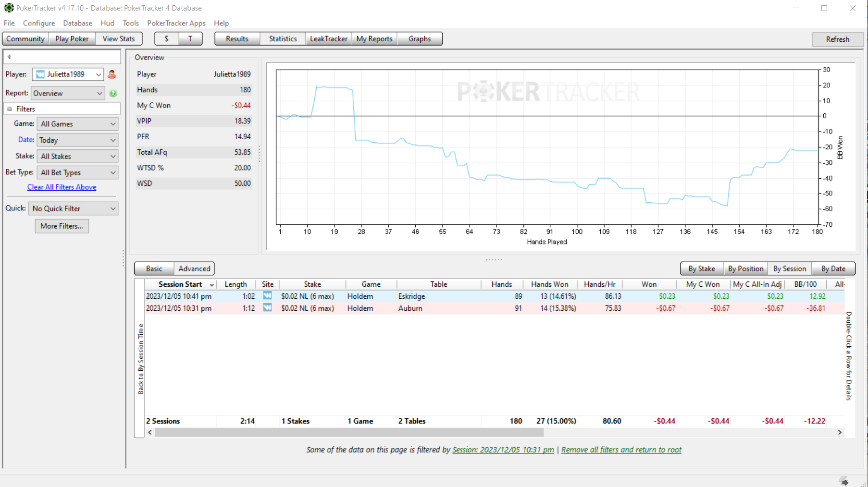
Task: Click the Hands/Hr column header
Action: [x=599, y=284]
